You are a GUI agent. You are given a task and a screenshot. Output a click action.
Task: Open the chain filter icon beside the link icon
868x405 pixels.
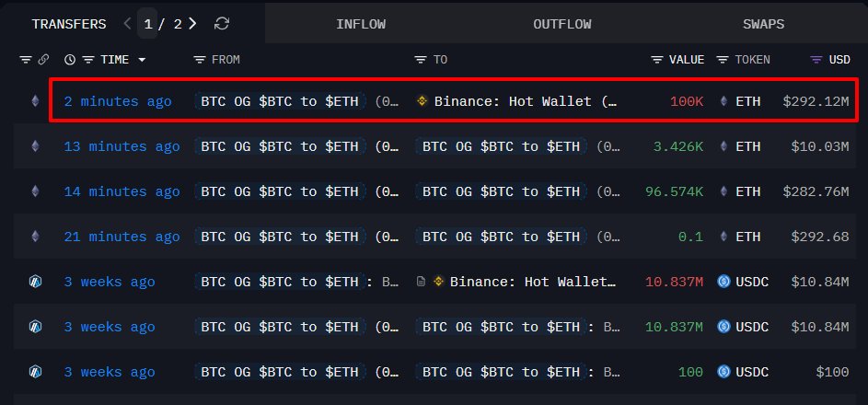(x=26, y=60)
